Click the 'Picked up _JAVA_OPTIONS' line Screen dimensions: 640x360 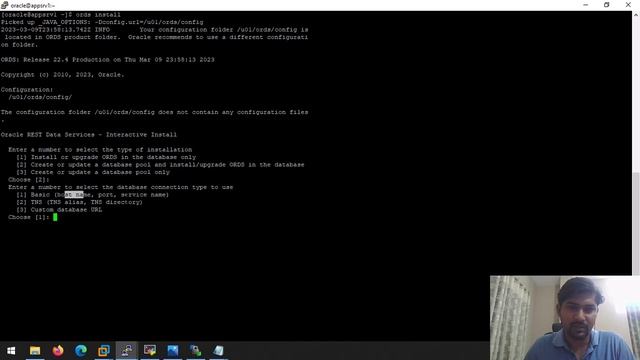102,22
